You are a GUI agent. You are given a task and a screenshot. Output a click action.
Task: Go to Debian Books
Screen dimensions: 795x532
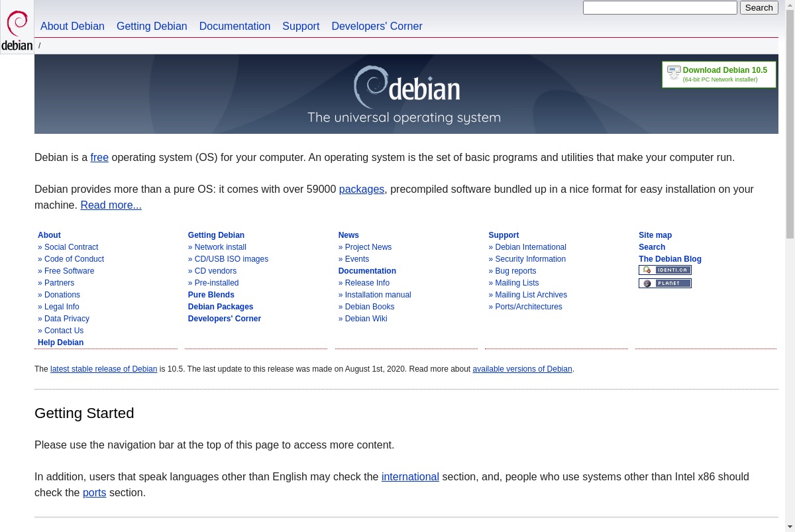point(370,307)
